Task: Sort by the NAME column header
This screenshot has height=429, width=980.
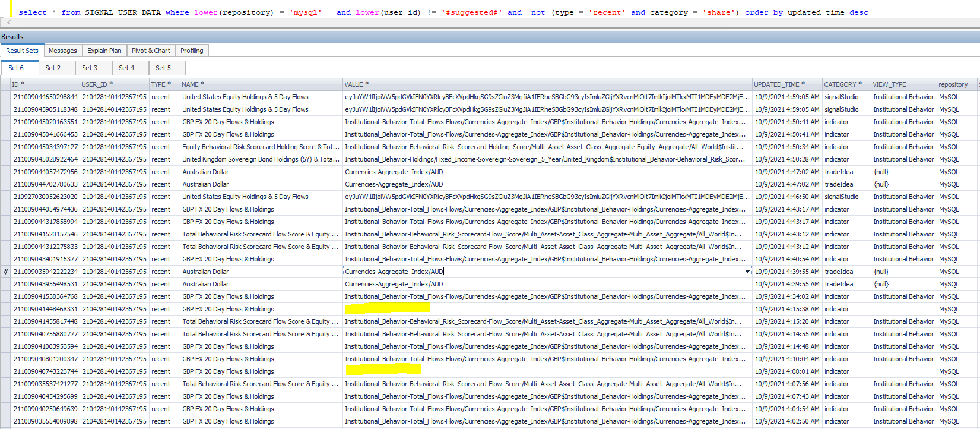Action: point(261,84)
